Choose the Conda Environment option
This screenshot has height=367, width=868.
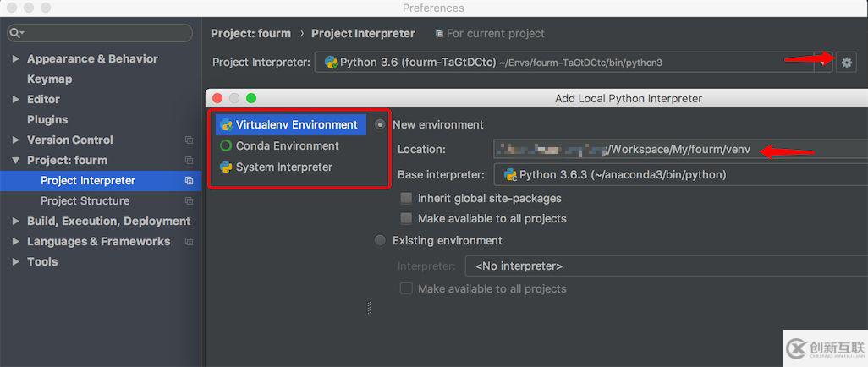coord(287,145)
